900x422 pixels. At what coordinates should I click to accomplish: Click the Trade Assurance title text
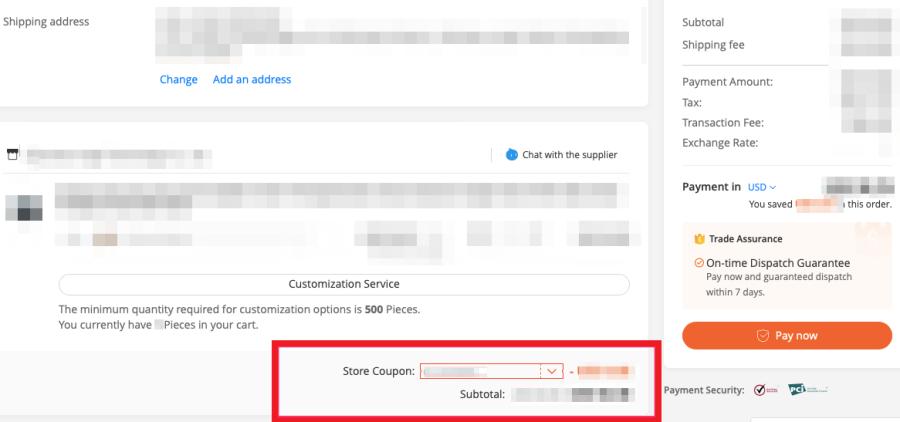pos(745,239)
